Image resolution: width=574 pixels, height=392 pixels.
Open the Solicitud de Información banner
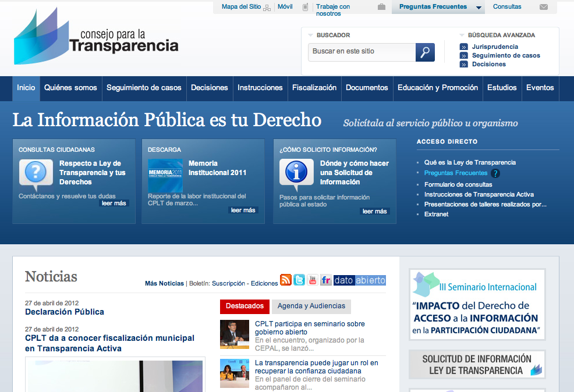477,365
